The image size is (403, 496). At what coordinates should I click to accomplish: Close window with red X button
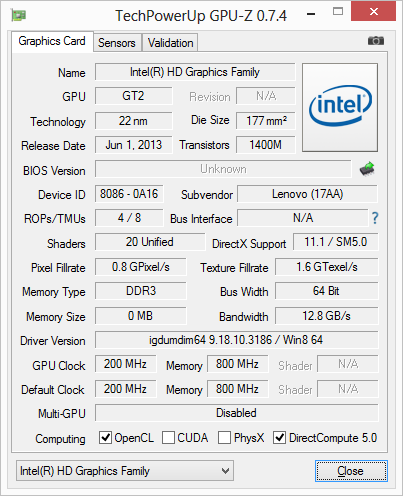(374, 12)
